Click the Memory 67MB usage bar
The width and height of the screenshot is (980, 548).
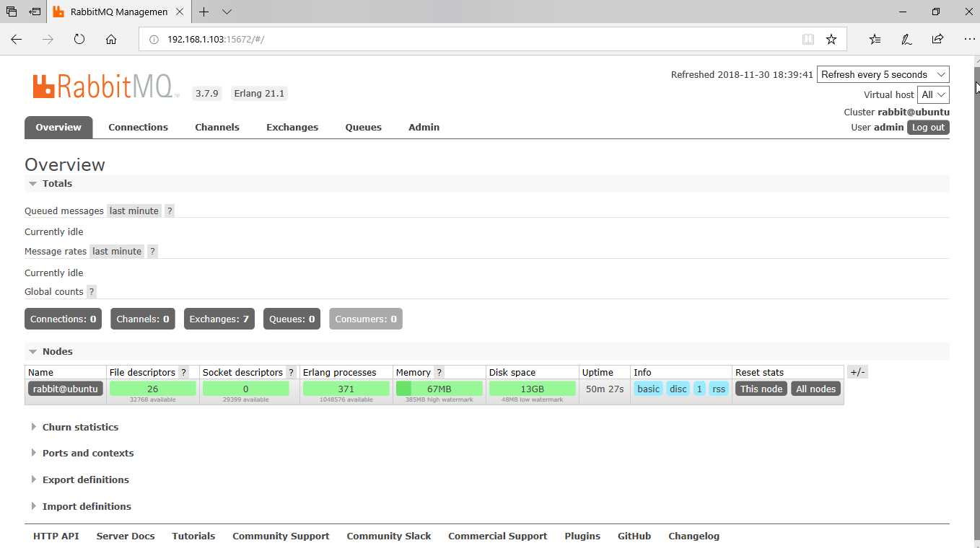click(x=439, y=389)
